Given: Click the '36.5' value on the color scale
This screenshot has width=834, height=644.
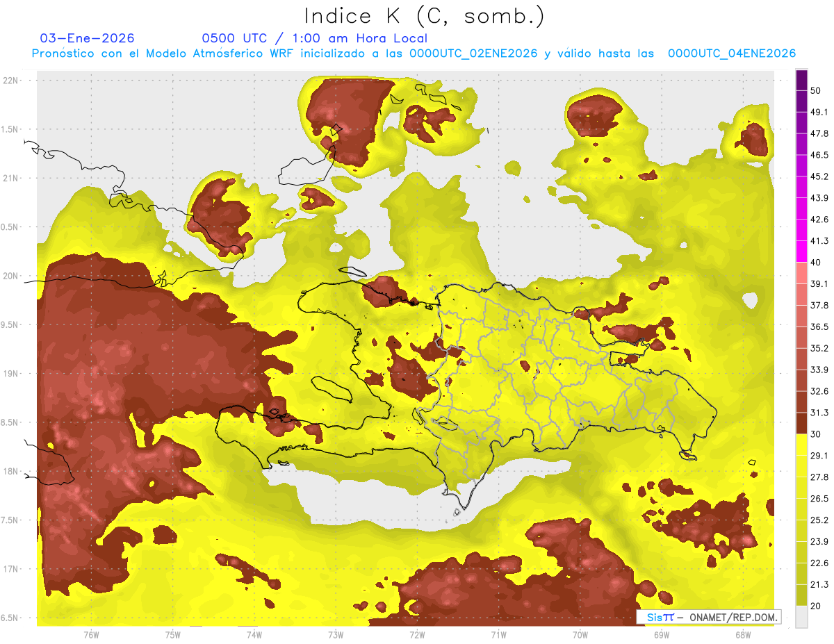Looking at the screenshot, I should click(819, 327).
